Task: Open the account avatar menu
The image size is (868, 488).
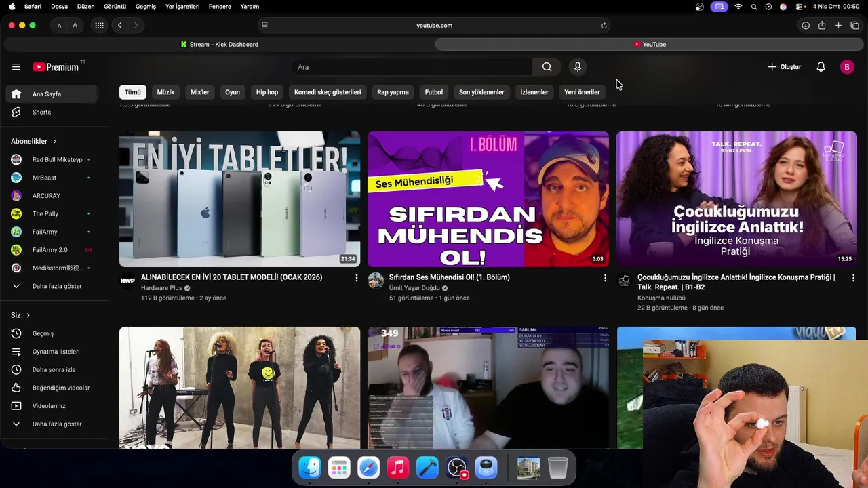Action: tap(846, 67)
